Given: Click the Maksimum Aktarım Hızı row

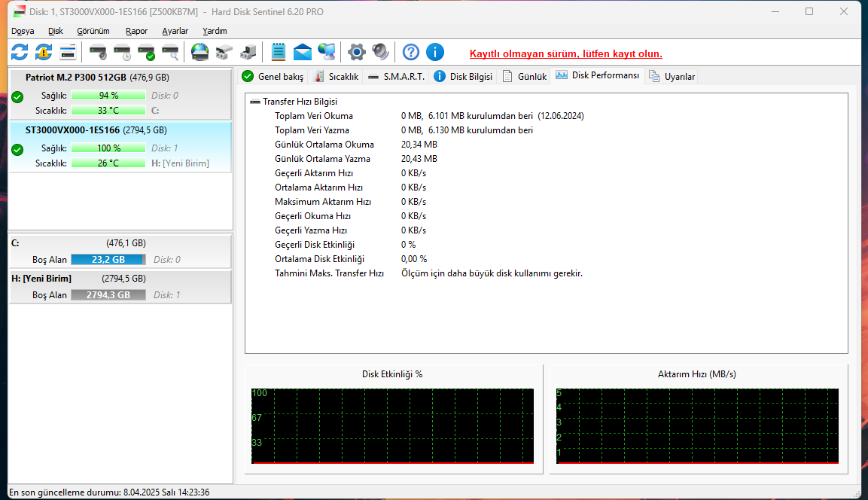Looking at the screenshot, I should pos(350,202).
